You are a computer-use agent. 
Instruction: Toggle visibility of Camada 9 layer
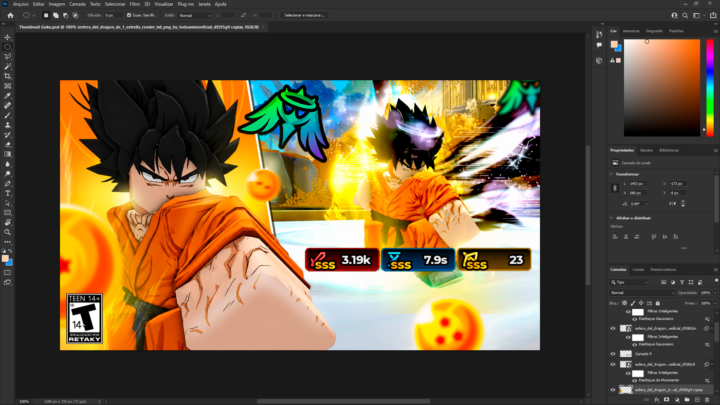pos(613,354)
